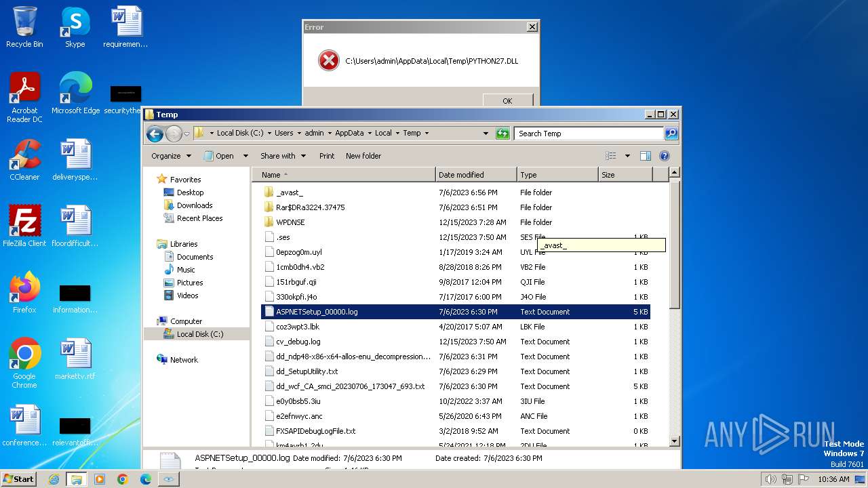Click the file list vertical scrollbar thumb

(x=674, y=244)
